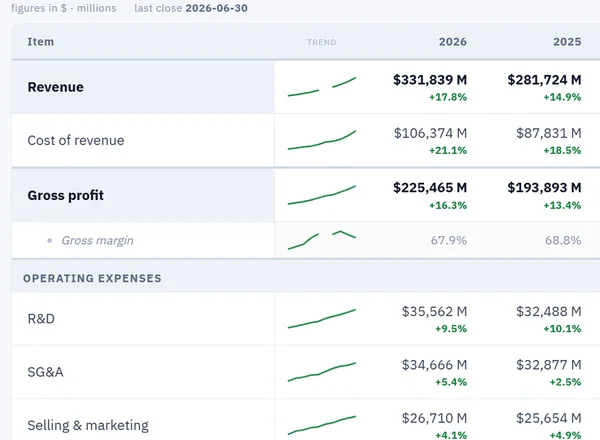Click the +13.4% gross profit change
600x440 pixels.
tap(562, 205)
